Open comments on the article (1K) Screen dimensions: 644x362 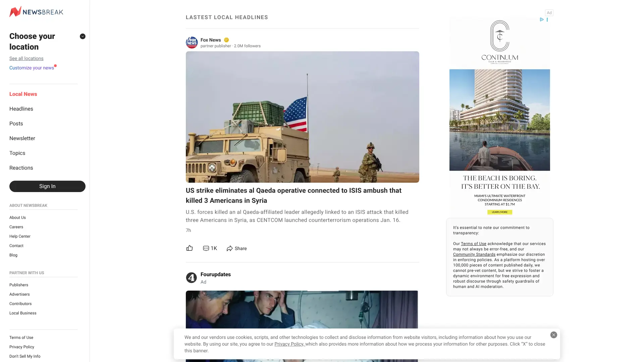coord(210,248)
